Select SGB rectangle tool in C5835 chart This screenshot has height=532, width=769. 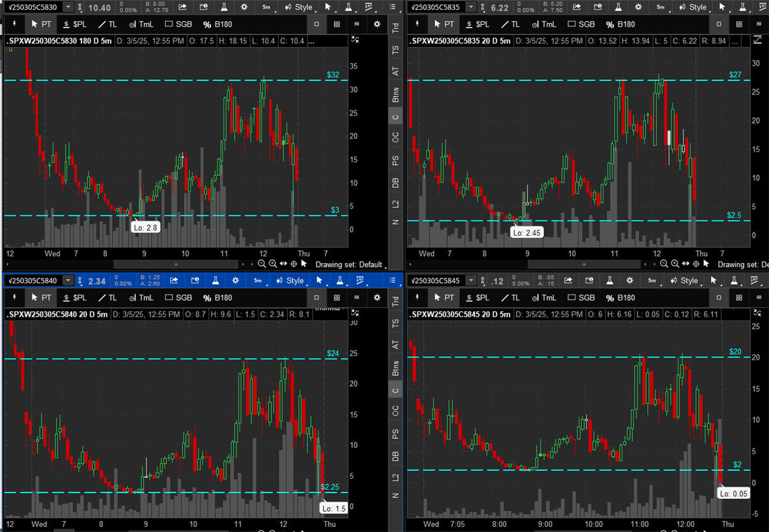pyautogui.click(x=580, y=24)
